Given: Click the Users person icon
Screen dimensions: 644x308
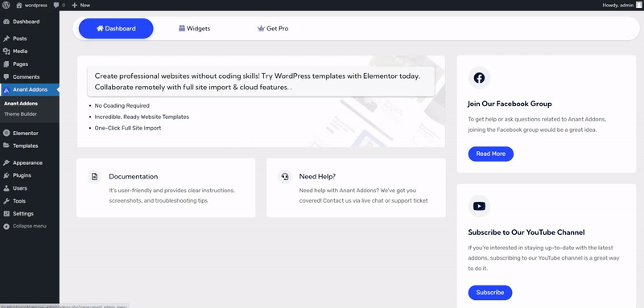Looking at the screenshot, I should tap(6, 188).
